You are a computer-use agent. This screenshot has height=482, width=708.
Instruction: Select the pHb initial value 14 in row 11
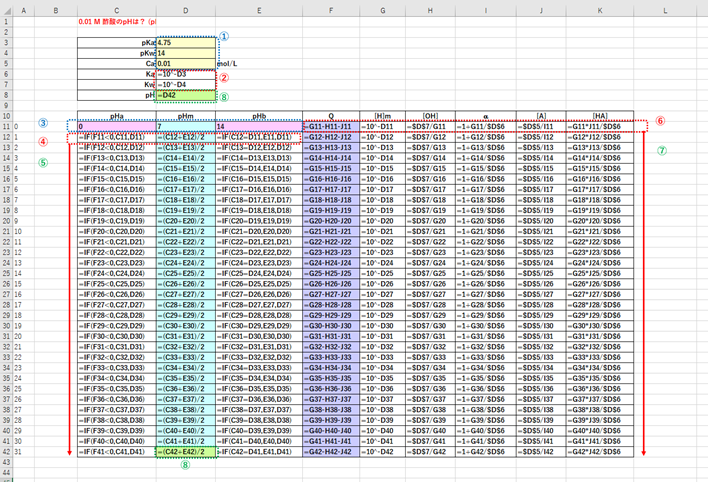click(259, 126)
